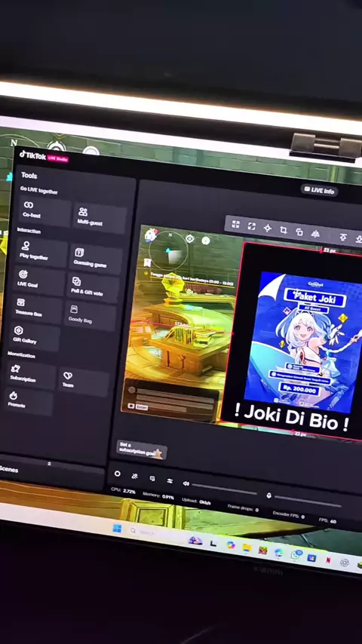The width and height of the screenshot is (362, 644).
Task: Click Set a subscription goal
Action: 141,449
